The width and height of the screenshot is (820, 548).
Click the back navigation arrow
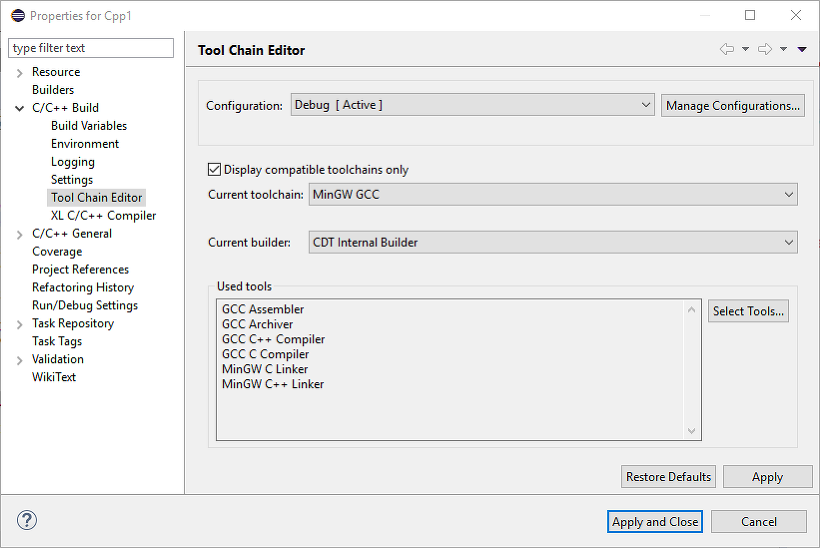coord(726,49)
